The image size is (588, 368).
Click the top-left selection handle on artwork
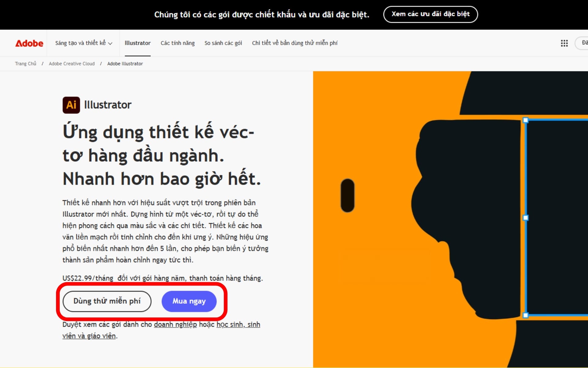[526, 120]
